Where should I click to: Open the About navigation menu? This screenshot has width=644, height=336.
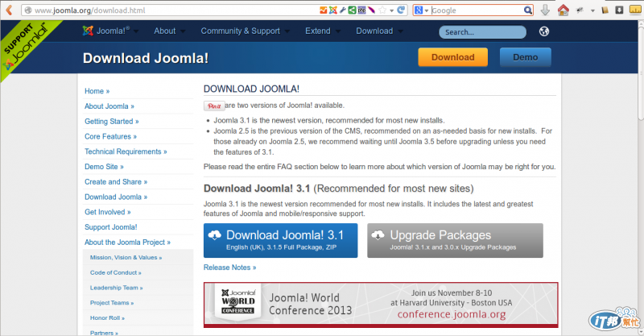(x=170, y=31)
